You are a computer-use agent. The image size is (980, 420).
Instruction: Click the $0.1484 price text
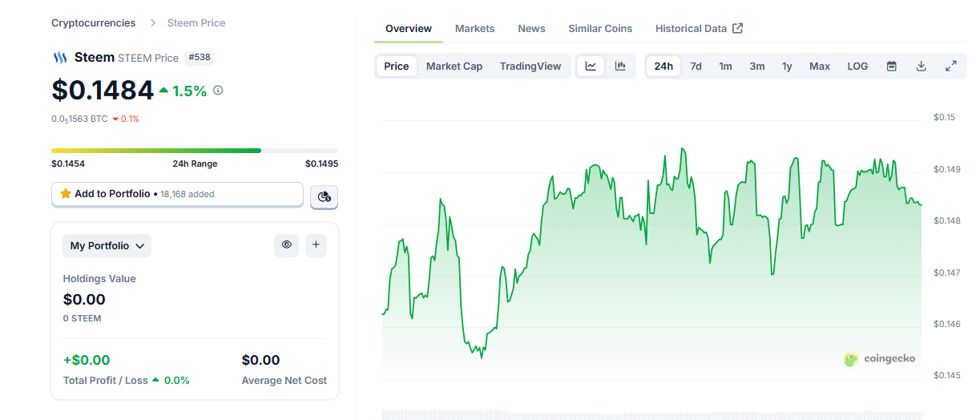[103, 90]
